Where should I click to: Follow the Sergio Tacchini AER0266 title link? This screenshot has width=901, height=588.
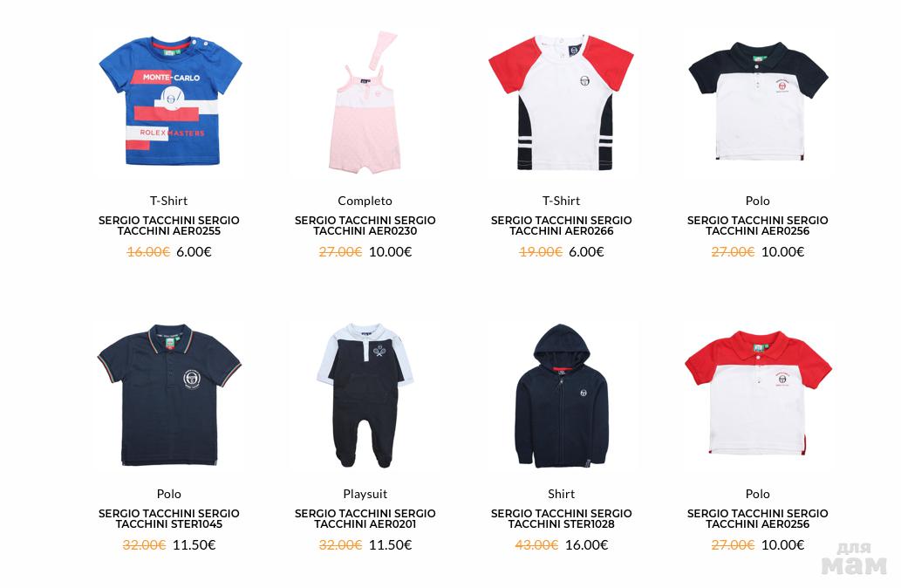point(562,225)
